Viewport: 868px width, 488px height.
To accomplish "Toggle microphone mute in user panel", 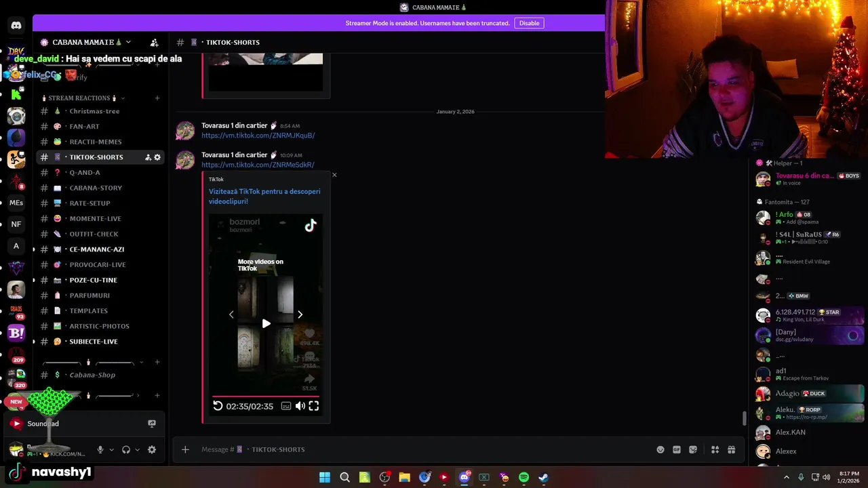I will [100, 449].
